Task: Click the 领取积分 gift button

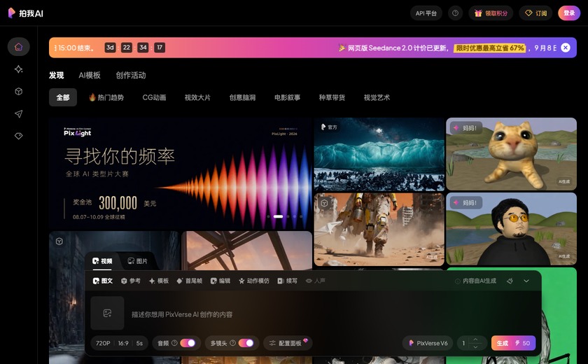Action: 491,13
